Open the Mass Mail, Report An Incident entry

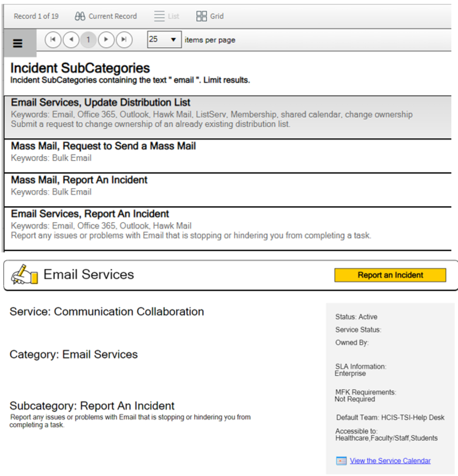79,180
